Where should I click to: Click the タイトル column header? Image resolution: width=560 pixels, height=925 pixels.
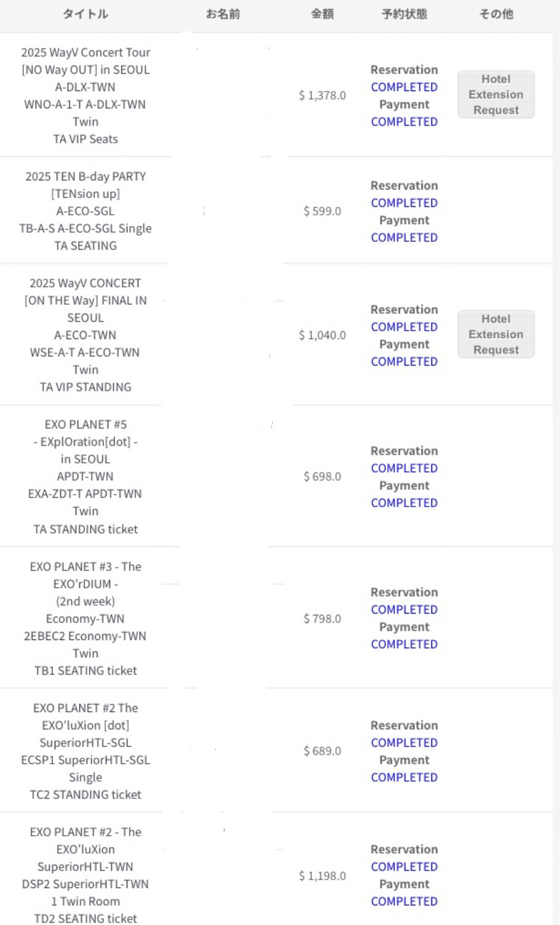(85, 14)
